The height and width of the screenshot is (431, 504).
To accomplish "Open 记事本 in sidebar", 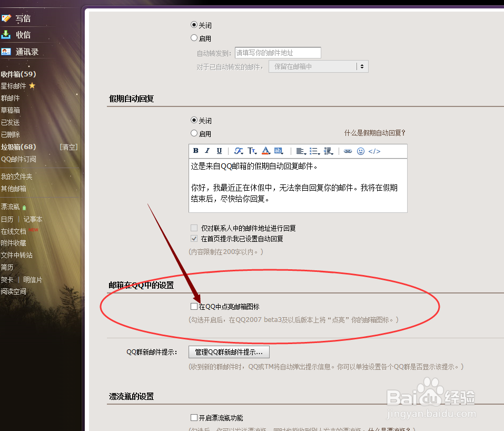I will click(x=33, y=219).
